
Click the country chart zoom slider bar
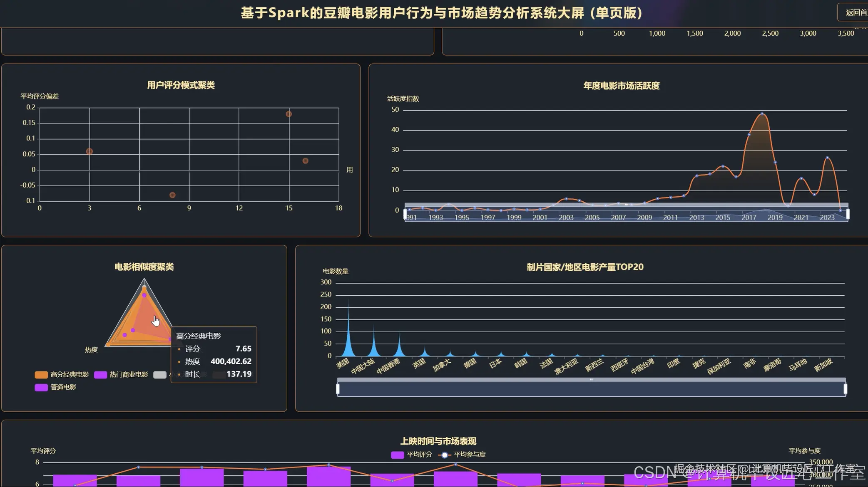(591, 389)
